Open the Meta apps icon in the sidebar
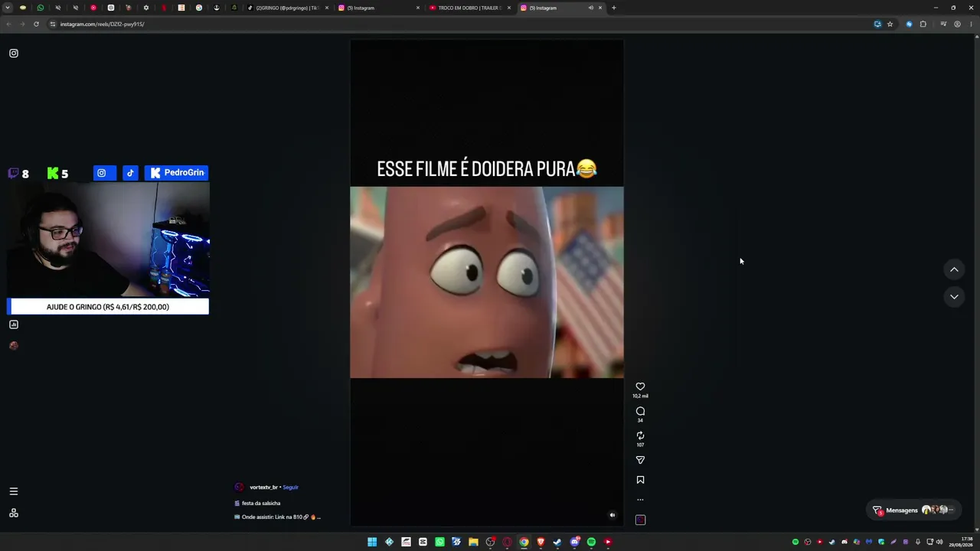980x551 pixels. point(14,513)
